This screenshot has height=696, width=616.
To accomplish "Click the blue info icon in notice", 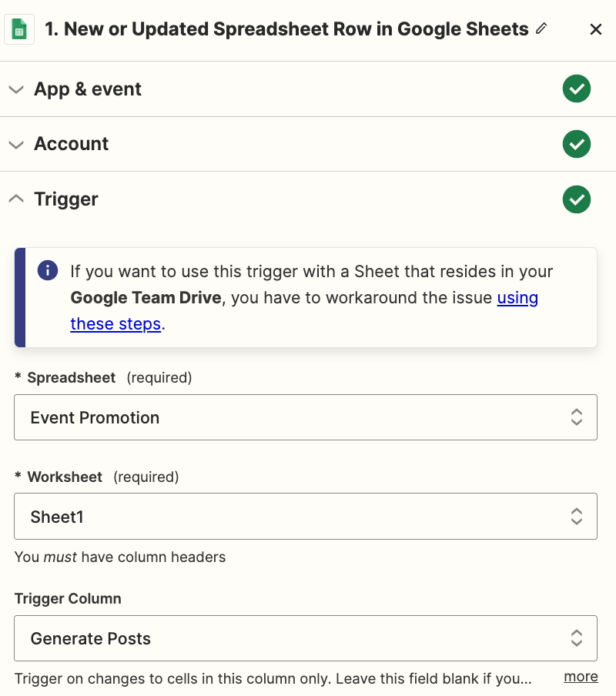I will (48, 271).
